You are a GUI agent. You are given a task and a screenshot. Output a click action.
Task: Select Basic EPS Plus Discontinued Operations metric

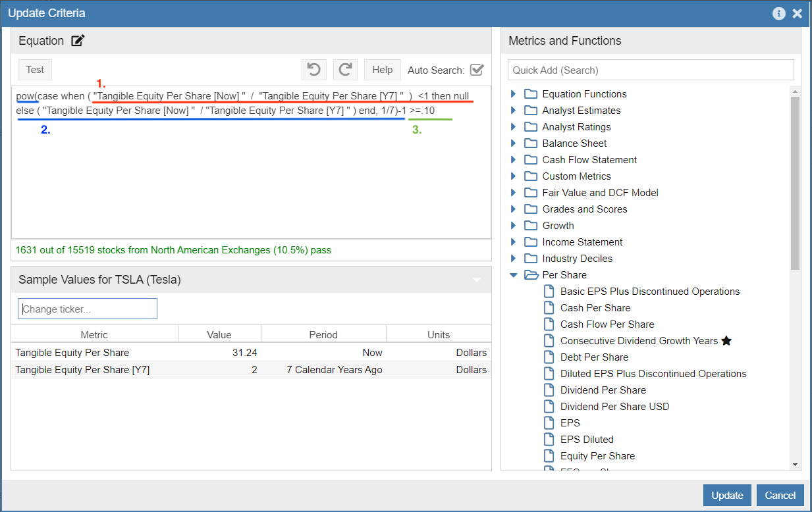(650, 292)
